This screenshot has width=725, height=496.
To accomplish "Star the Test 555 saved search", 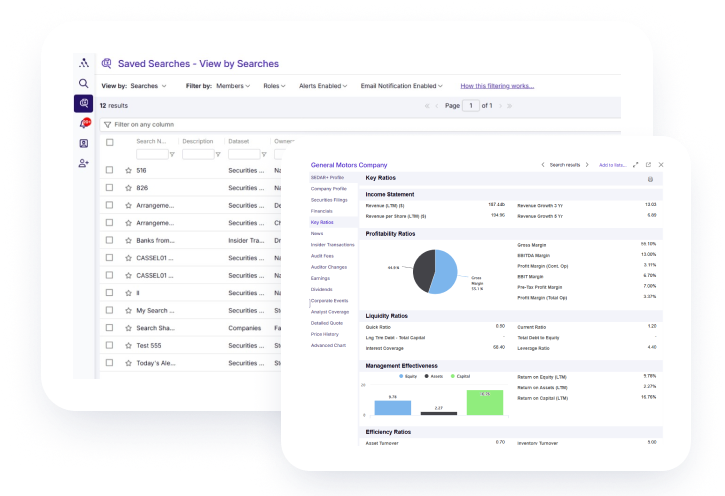I will [129, 345].
